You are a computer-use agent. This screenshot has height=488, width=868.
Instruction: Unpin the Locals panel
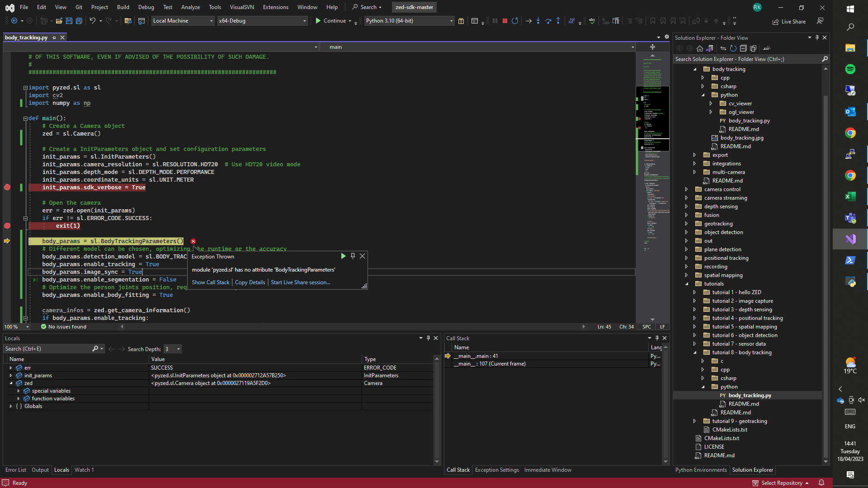tap(428, 338)
